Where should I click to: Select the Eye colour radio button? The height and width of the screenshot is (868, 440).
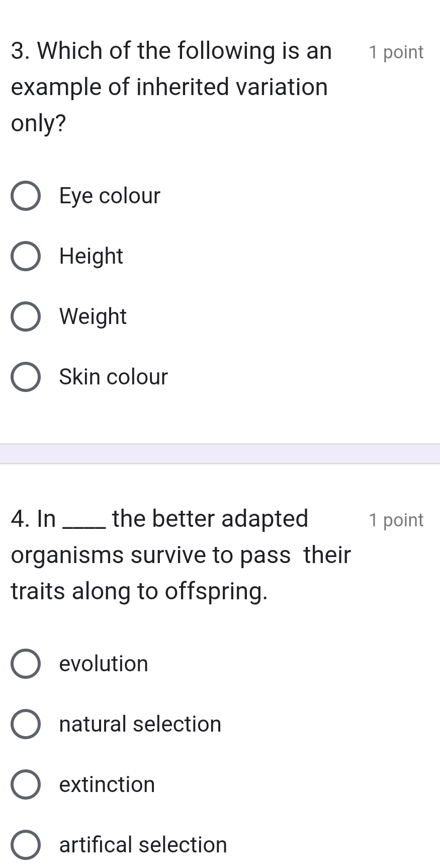[x=26, y=196]
